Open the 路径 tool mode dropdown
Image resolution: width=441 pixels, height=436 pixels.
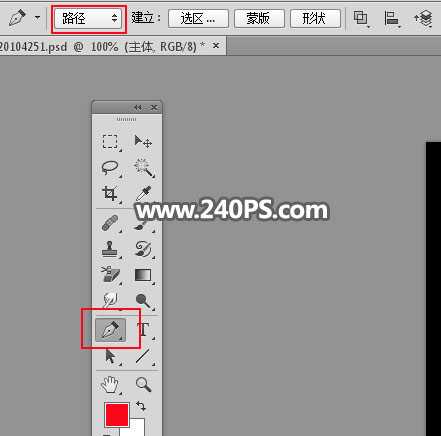(x=88, y=18)
